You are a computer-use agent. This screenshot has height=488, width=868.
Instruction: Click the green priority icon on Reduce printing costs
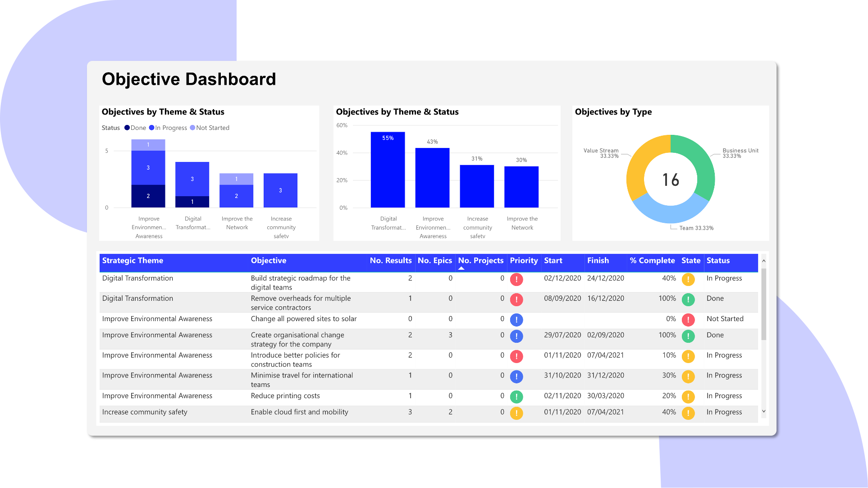516,397
